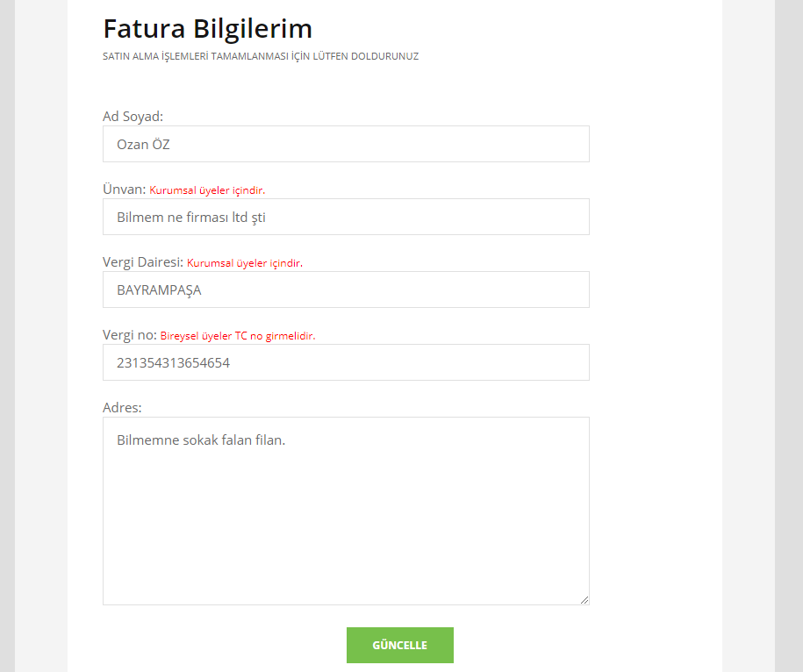Image resolution: width=803 pixels, height=672 pixels.
Task: Click the uppercase instruction subtitle text
Action: pos(261,55)
